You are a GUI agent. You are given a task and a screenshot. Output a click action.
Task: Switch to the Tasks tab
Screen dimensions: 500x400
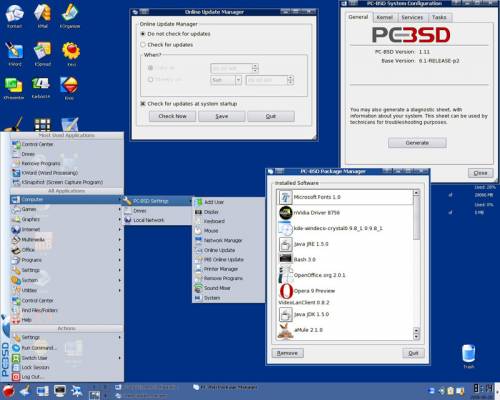(439, 17)
